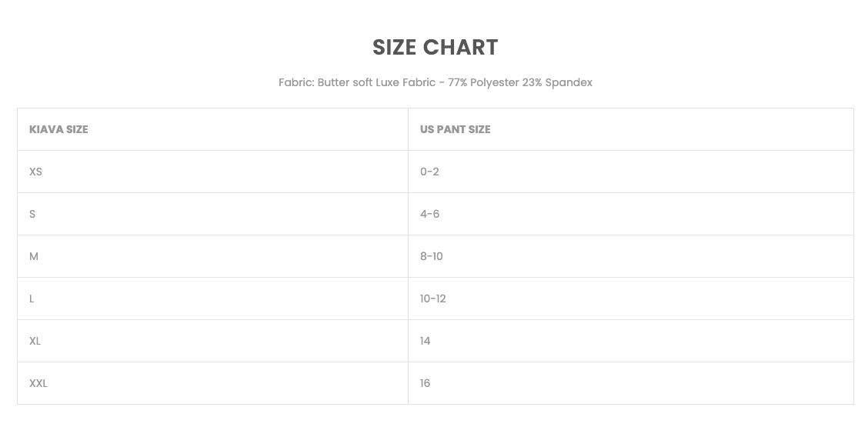Choose the XXL size cell
This screenshot has height=427, width=868.
pos(38,383)
